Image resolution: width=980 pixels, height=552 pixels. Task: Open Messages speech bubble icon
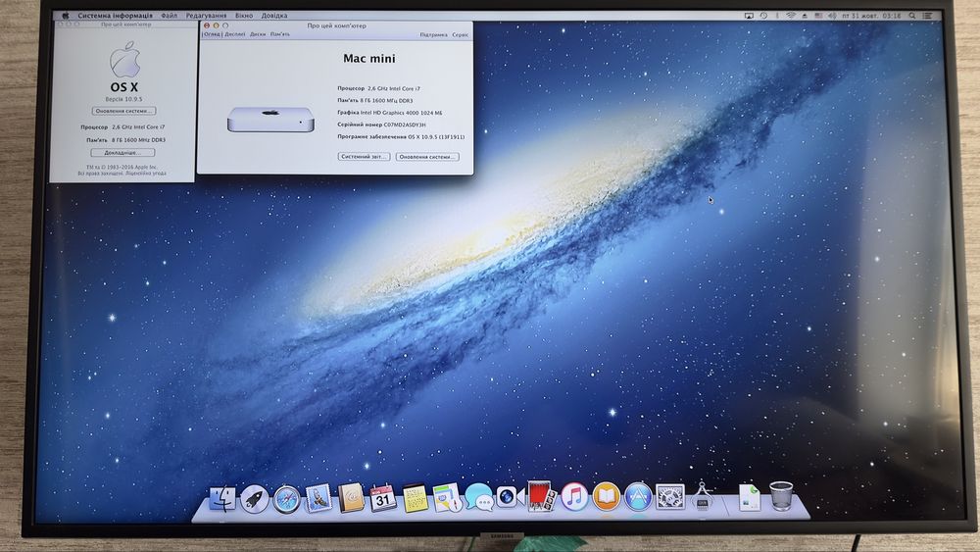click(x=479, y=498)
